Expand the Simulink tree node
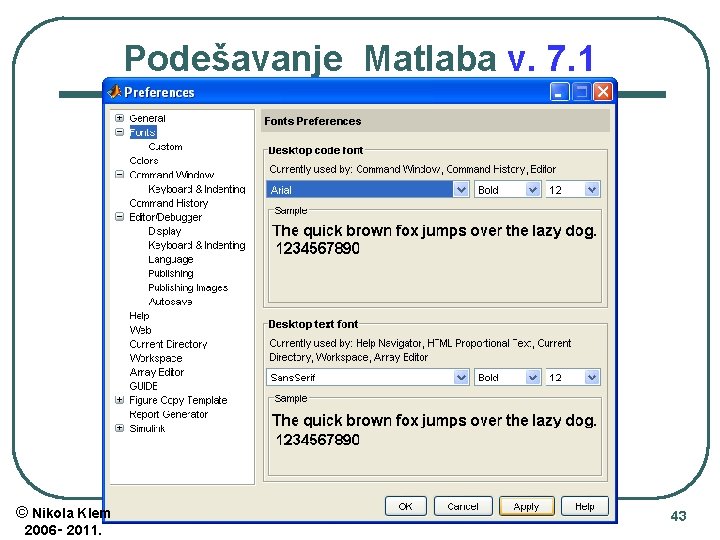720x540 pixels. (119, 428)
